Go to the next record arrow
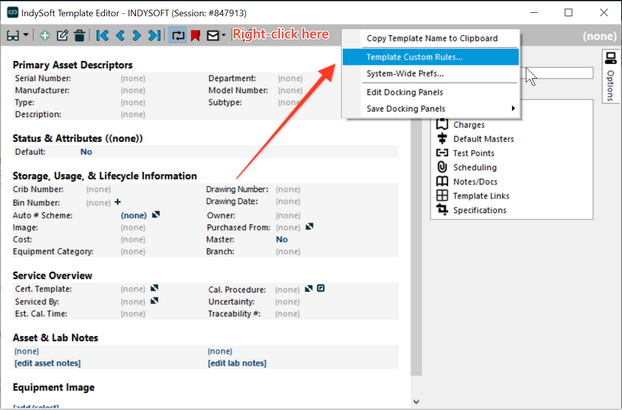The width and height of the screenshot is (622, 410). (x=137, y=36)
